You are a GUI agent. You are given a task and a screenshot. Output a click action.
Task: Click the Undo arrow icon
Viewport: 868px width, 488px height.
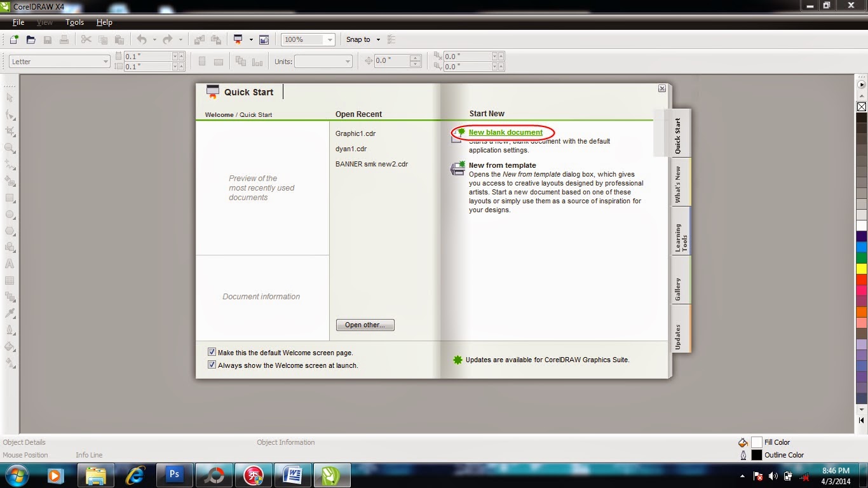click(142, 39)
